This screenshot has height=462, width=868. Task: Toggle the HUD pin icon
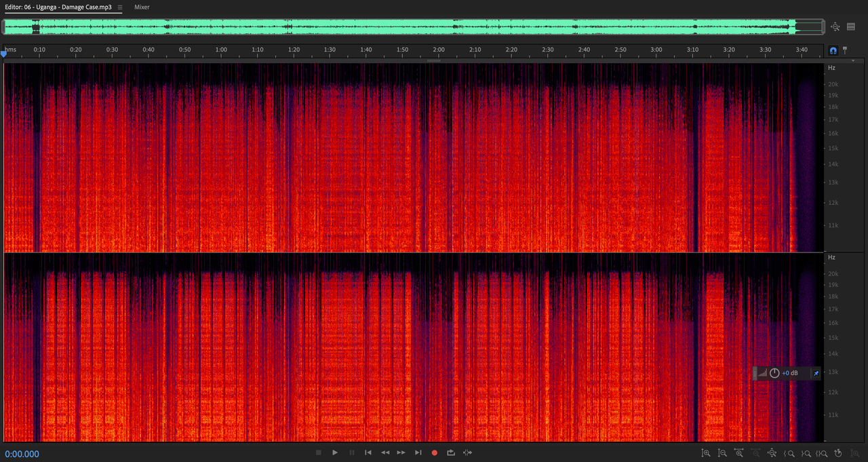click(x=816, y=373)
